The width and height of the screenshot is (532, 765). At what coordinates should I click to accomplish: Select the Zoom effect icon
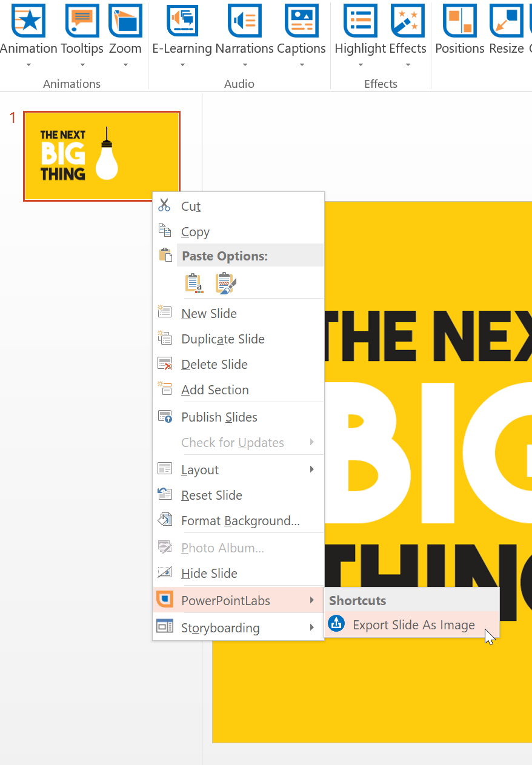point(125,21)
